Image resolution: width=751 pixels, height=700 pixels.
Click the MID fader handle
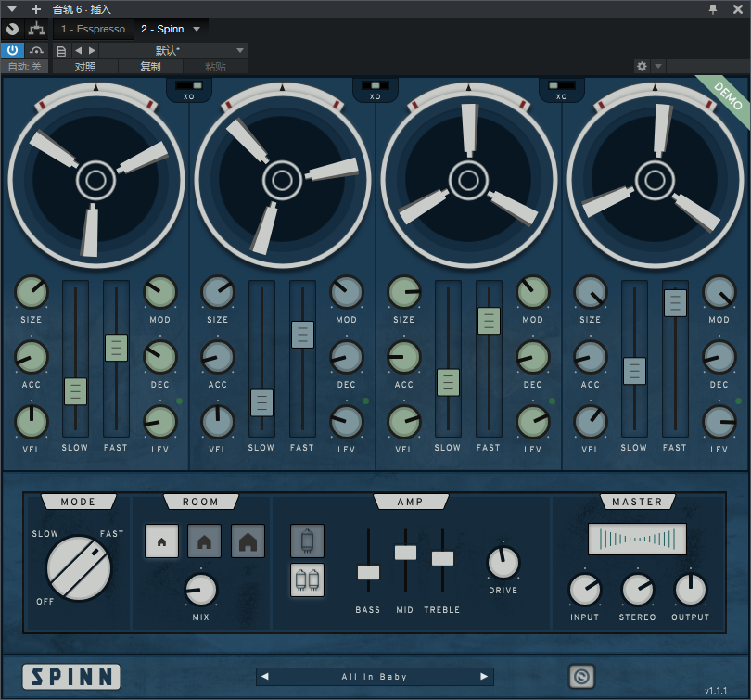click(x=405, y=553)
